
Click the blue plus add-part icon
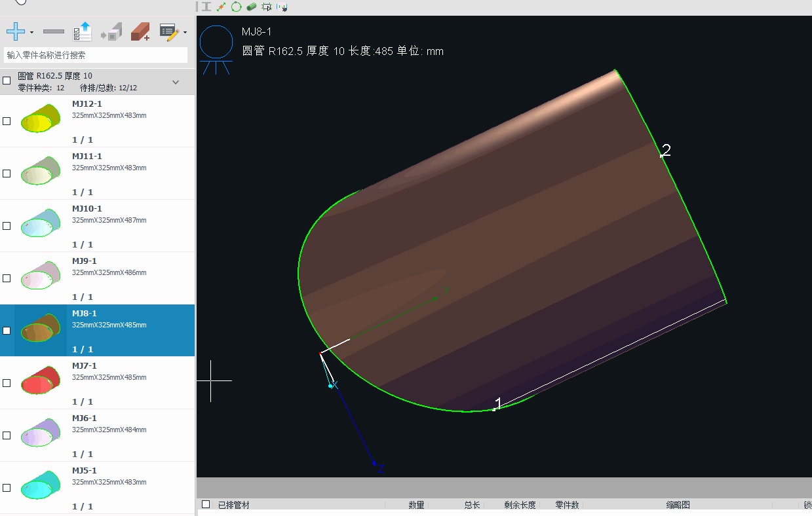click(16, 31)
